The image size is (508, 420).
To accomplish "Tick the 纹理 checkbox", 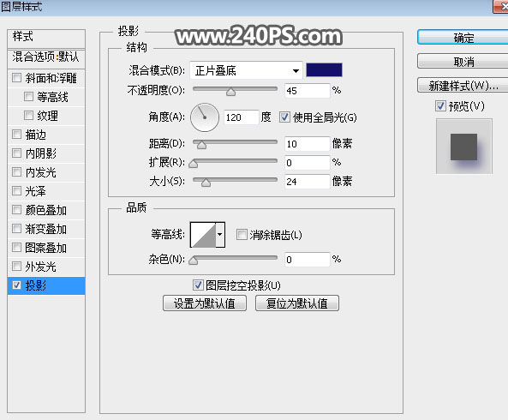I will (x=28, y=116).
